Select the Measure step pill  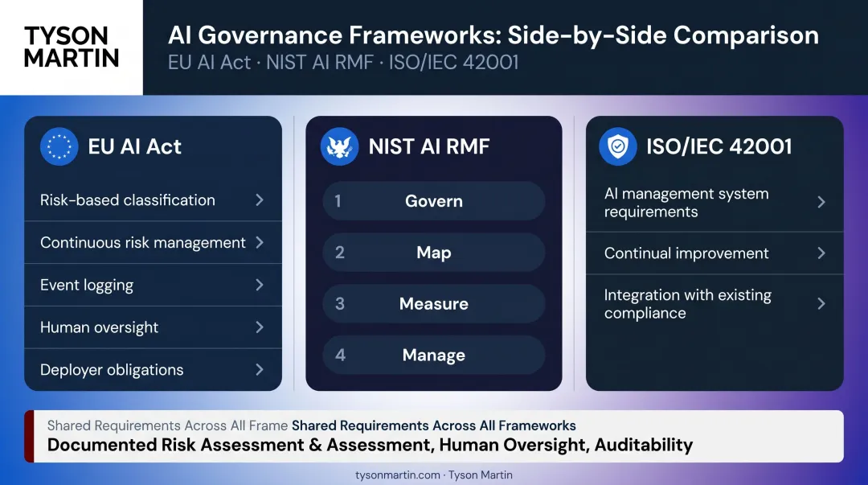click(433, 304)
